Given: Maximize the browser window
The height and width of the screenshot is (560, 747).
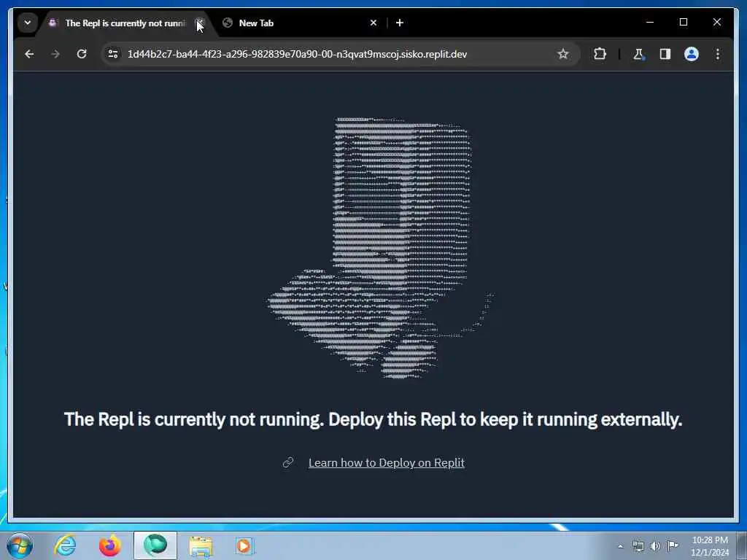Looking at the screenshot, I should (x=683, y=22).
